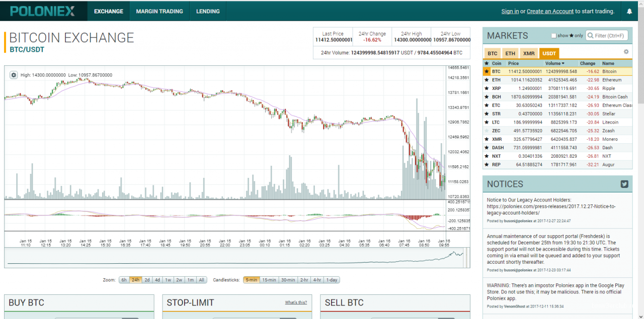Enable the show starred only checkbox
Image resolution: width=644 pixels, height=319 pixels.
tap(554, 36)
